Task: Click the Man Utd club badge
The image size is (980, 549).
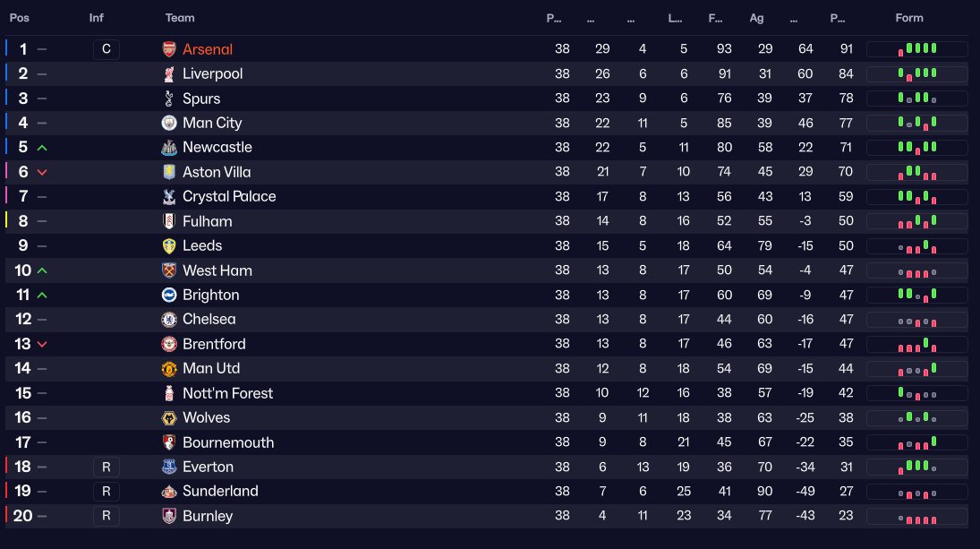Action: point(169,369)
